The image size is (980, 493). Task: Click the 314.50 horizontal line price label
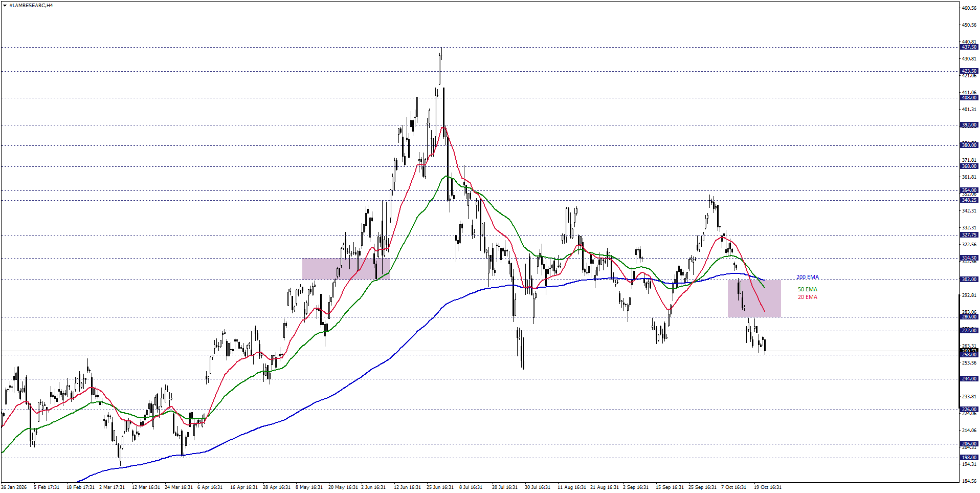(x=969, y=258)
